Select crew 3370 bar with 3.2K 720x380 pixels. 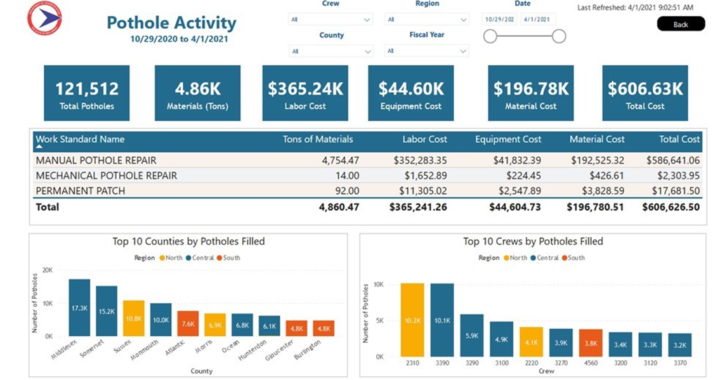coord(680,345)
